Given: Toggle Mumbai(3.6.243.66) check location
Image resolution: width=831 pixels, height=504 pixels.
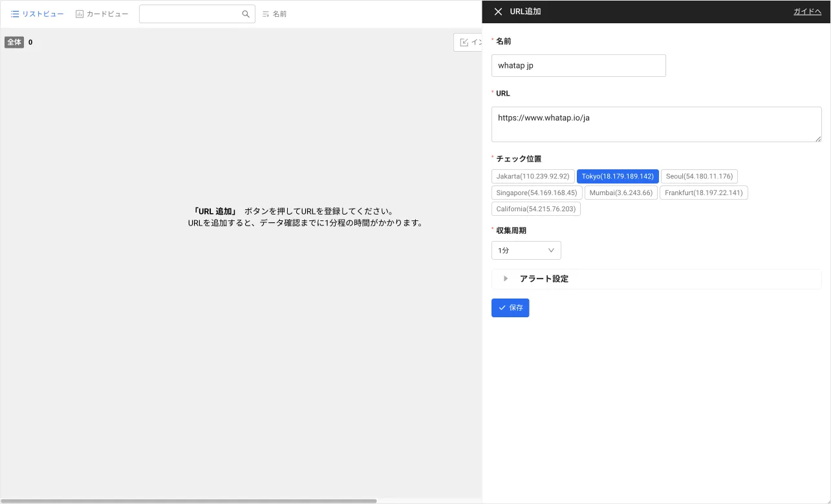Looking at the screenshot, I should (621, 193).
